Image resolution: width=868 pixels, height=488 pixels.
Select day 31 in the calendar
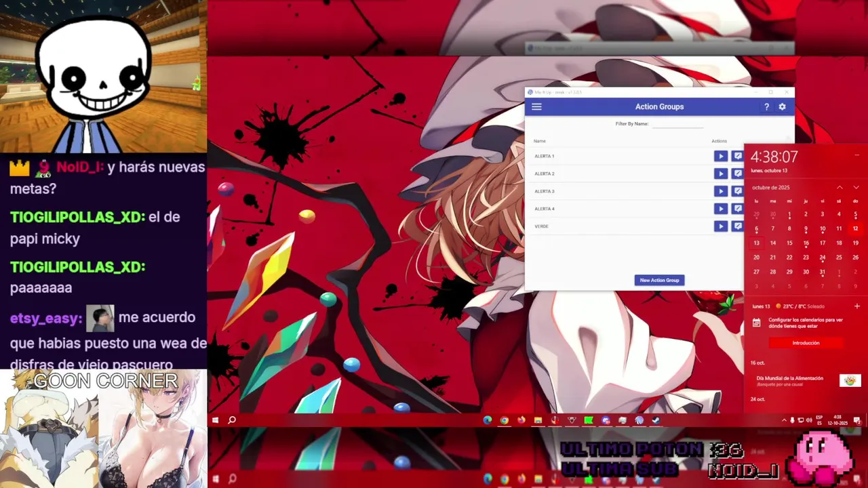coord(823,272)
